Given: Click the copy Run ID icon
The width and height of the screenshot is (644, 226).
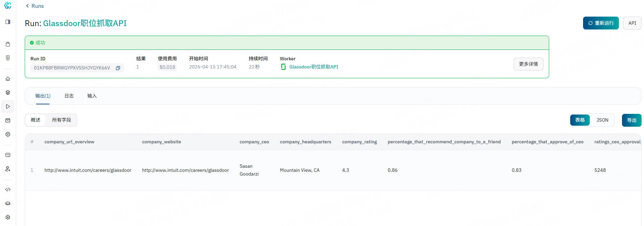Looking at the screenshot, I should [x=118, y=68].
